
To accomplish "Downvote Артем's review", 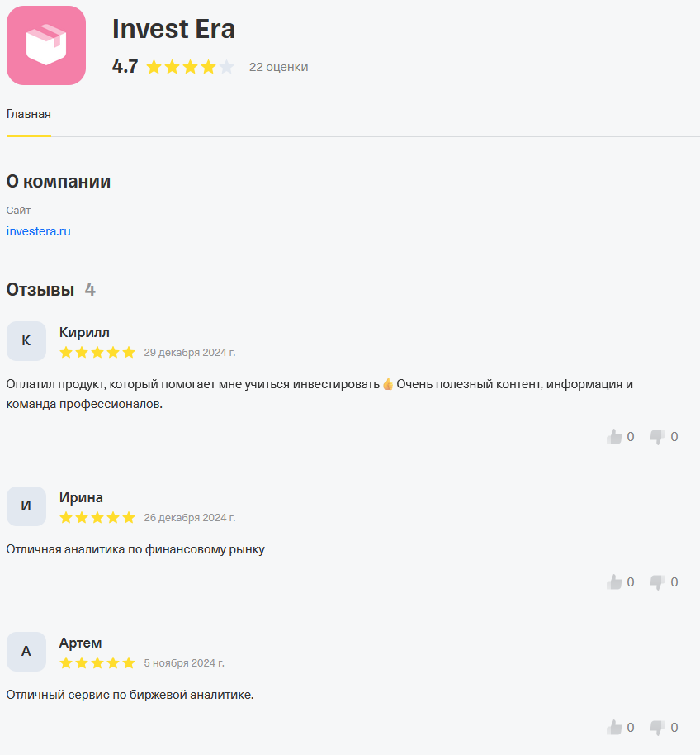I will coord(657,728).
